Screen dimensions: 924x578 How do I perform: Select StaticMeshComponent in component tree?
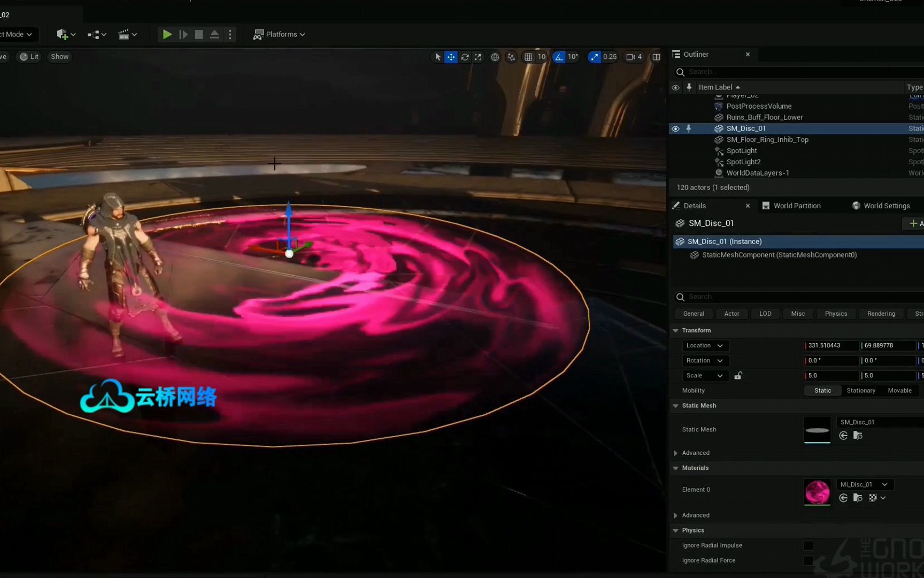[x=779, y=255]
